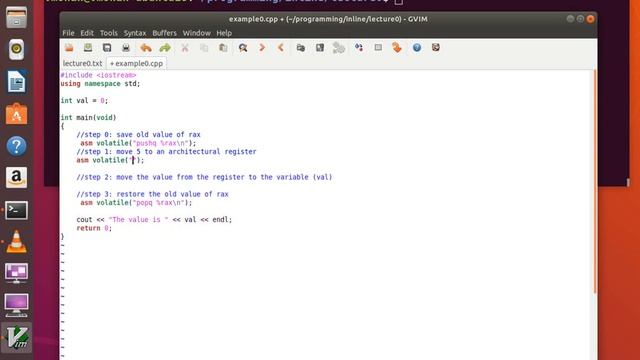Click the blue Help toolbar icon
The image size is (640, 360).
[x=417, y=48]
